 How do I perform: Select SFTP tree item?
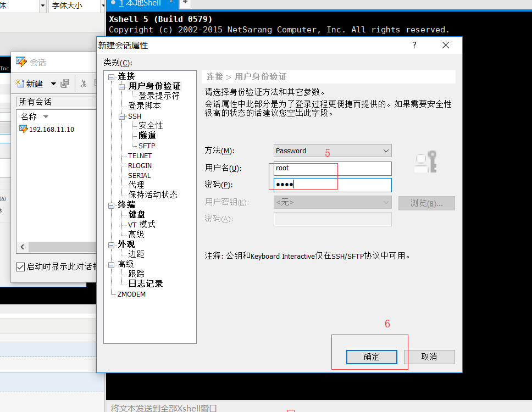[x=147, y=146]
